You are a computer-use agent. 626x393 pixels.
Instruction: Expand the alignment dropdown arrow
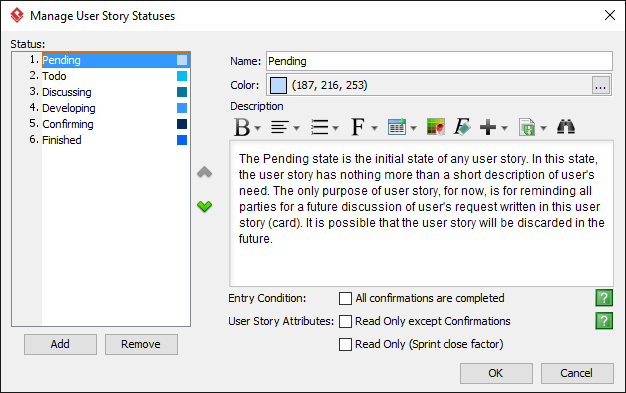pyautogui.click(x=296, y=128)
